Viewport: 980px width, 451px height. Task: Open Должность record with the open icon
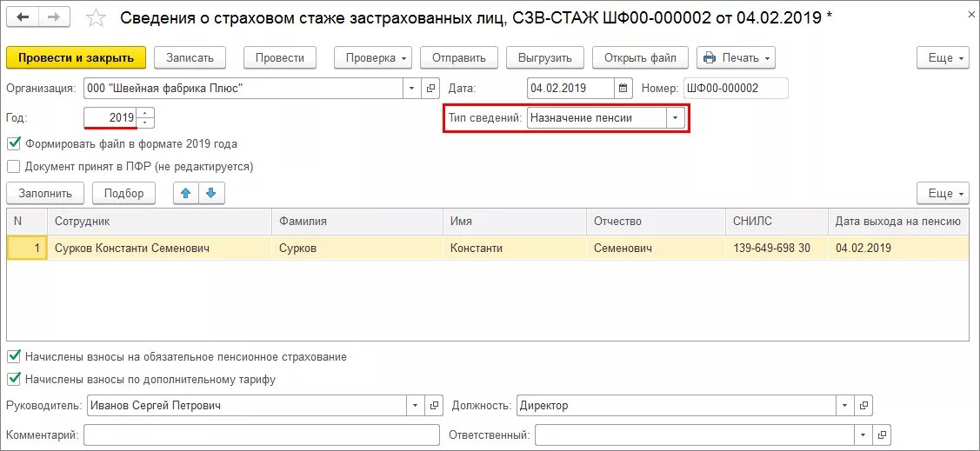tap(863, 406)
